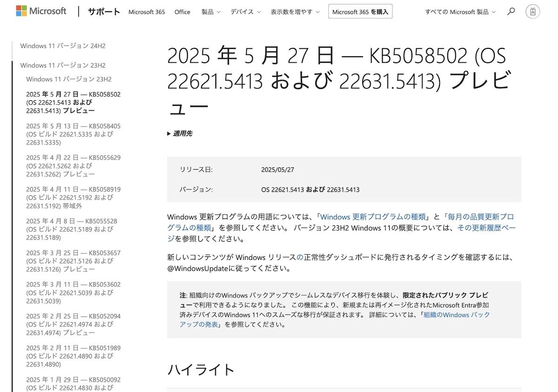Screen dimensions: 558x392
Task: Open the KB5053657 March 25 preview
Action: [x=73, y=261]
